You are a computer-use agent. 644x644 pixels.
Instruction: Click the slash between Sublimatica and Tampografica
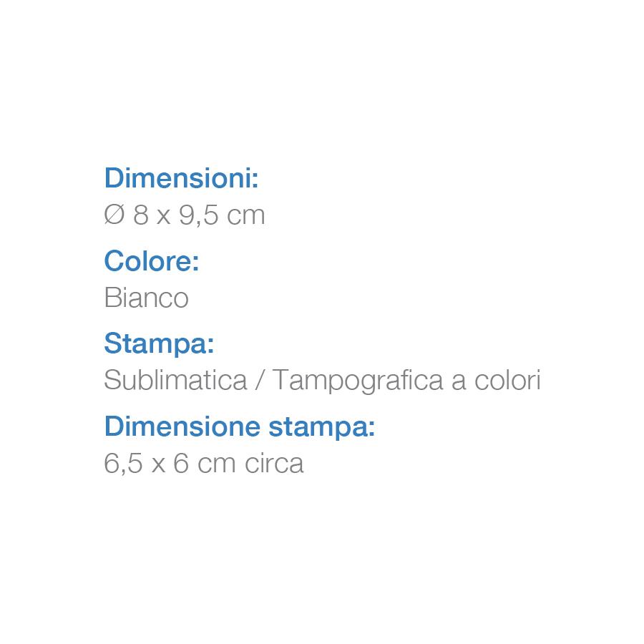[260, 380]
